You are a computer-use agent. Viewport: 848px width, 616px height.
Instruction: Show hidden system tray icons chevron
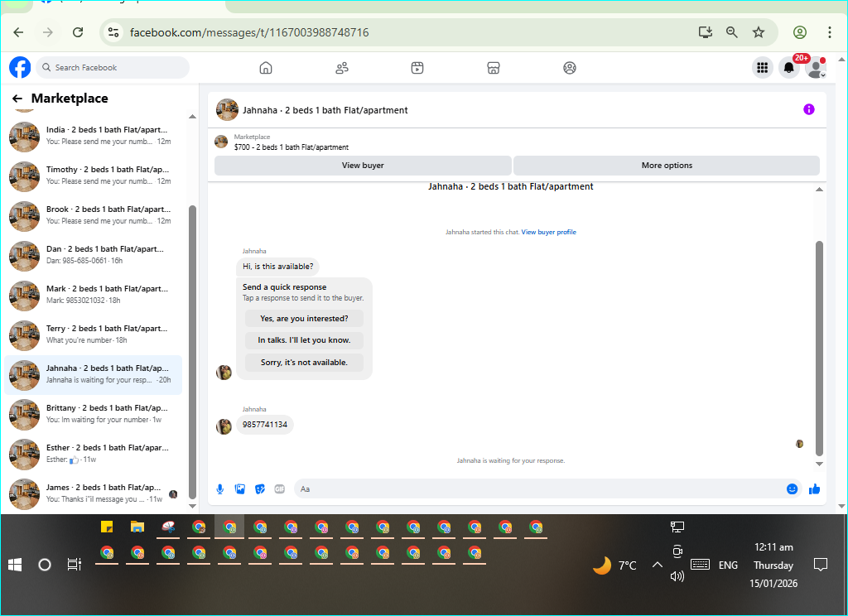click(657, 565)
